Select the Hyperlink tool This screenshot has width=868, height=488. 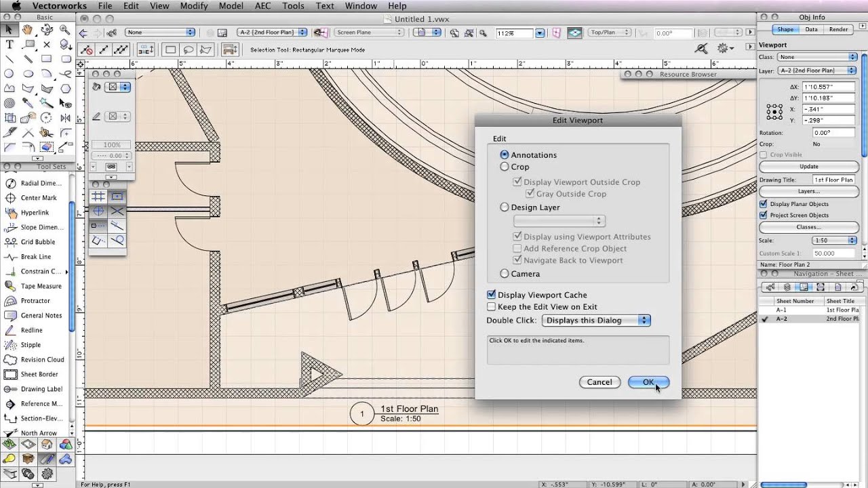34,212
